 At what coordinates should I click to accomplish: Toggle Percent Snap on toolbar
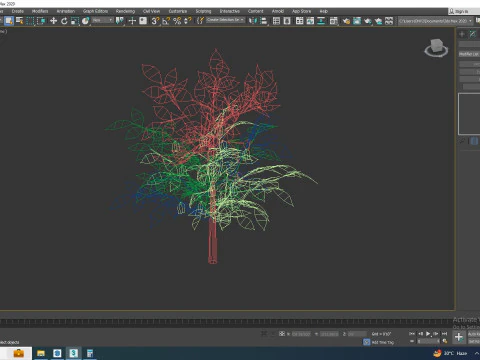coord(177,21)
